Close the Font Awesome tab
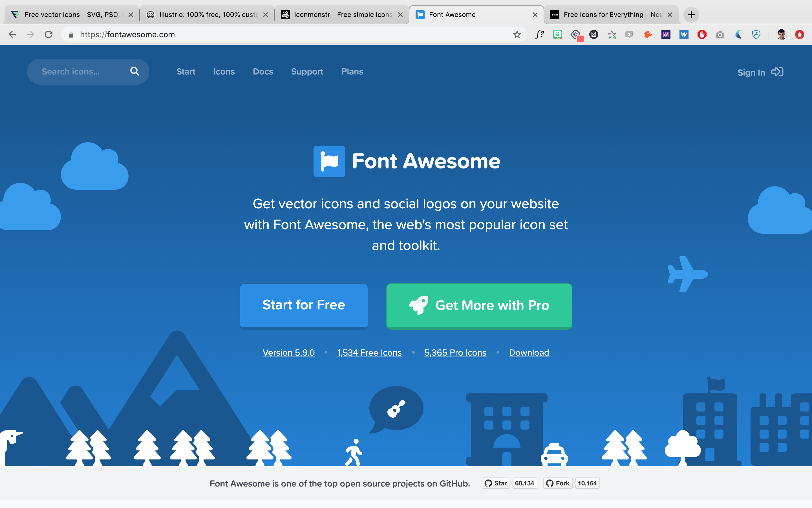 click(535, 15)
